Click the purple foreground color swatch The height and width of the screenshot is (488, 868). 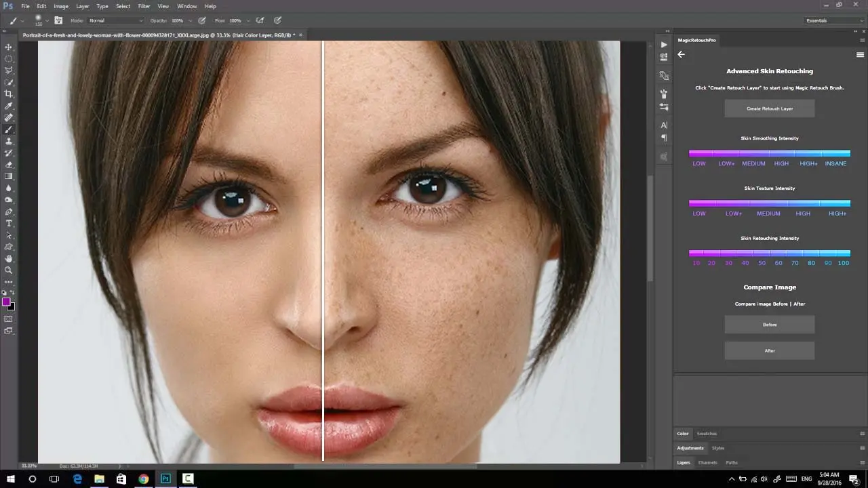[x=6, y=302]
